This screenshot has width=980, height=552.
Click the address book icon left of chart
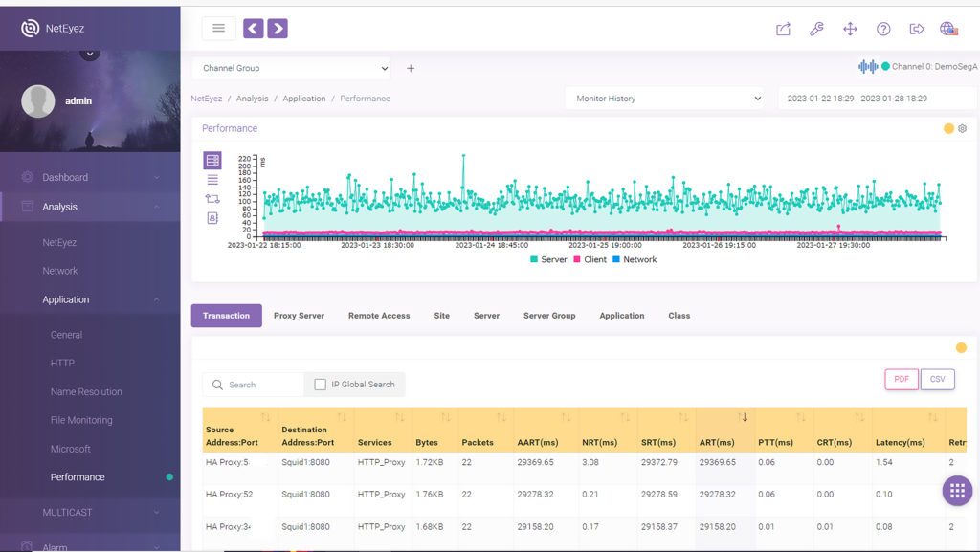[x=212, y=218]
